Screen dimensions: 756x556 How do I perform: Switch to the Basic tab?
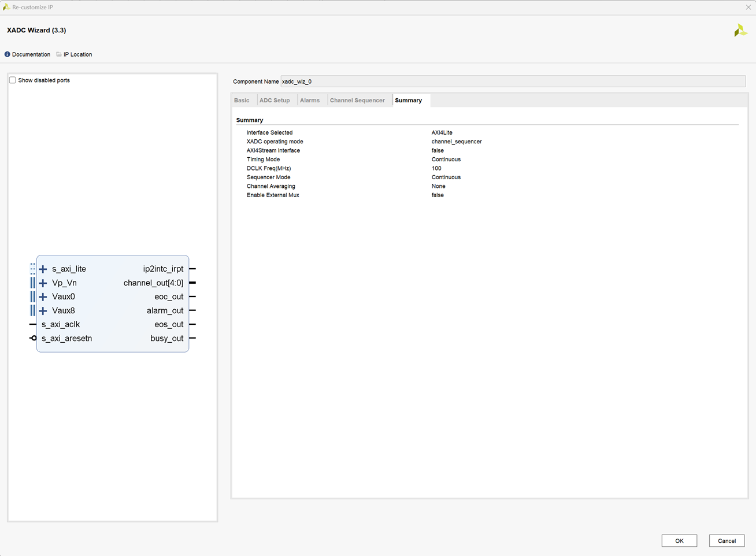[242, 101]
